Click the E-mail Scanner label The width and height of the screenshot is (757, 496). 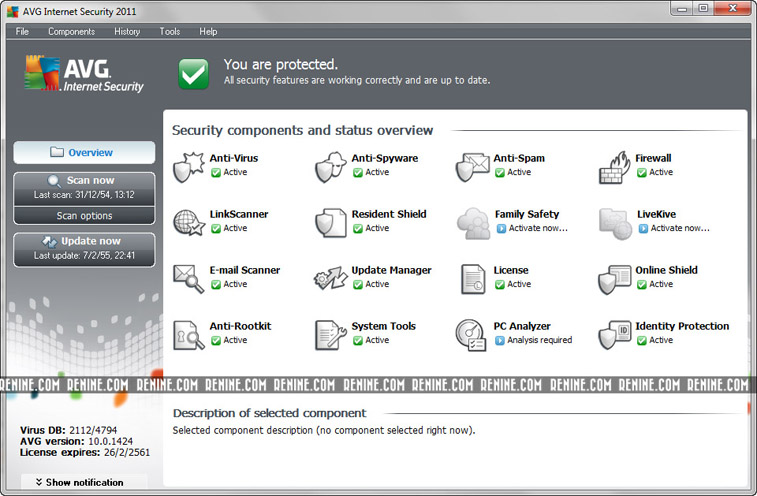[x=245, y=270]
